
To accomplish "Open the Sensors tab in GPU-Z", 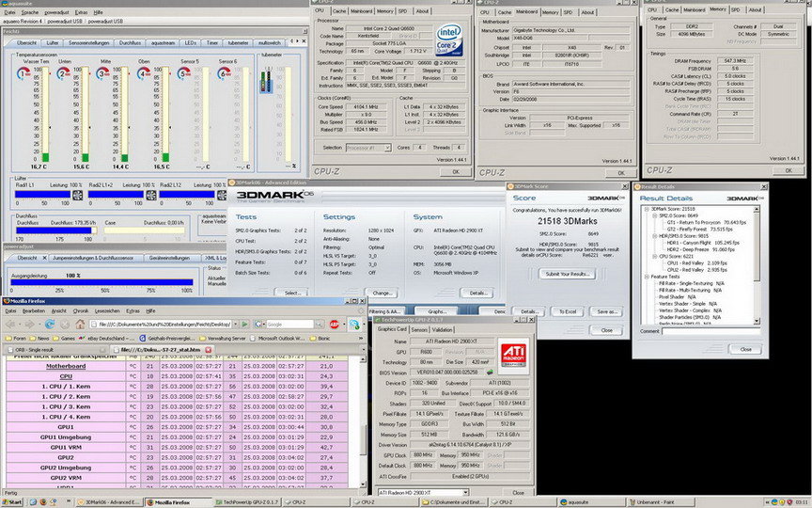I will pyautogui.click(x=419, y=329).
